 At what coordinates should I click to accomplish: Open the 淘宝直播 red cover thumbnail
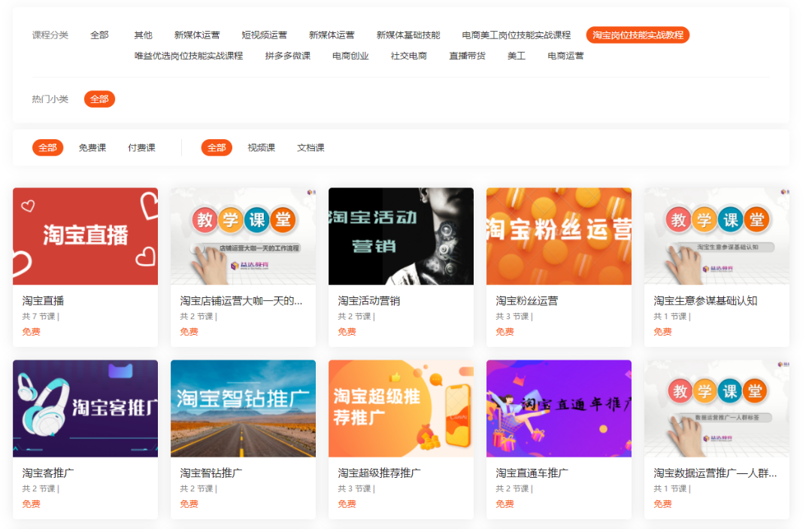85,236
